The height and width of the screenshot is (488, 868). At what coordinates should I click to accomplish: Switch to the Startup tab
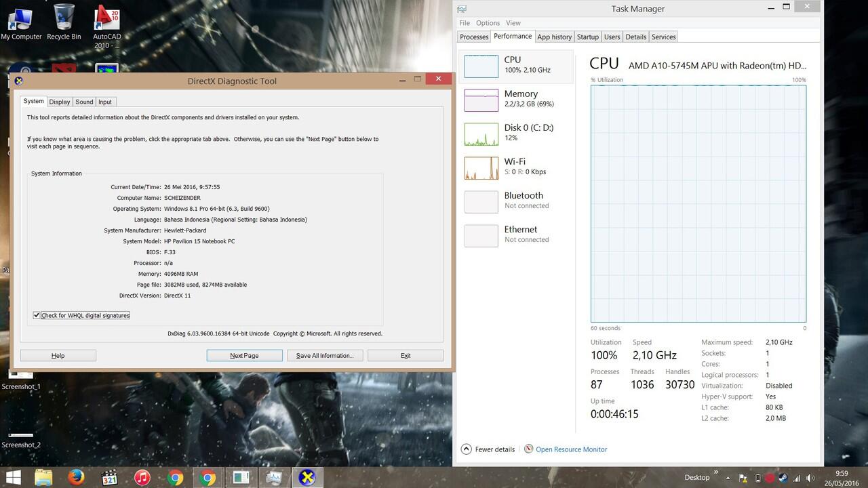pyautogui.click(x=588, y=37)
